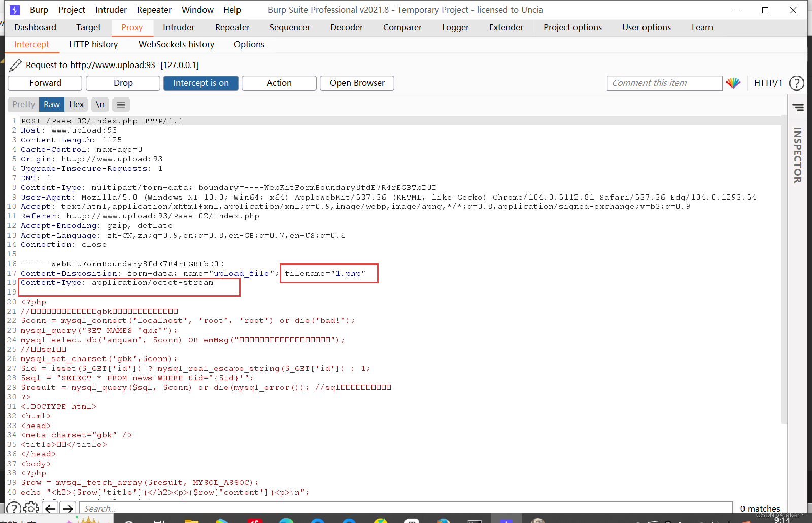Click the gear settings icon at bottom left
812x523 pixels.
coord(31,508)
